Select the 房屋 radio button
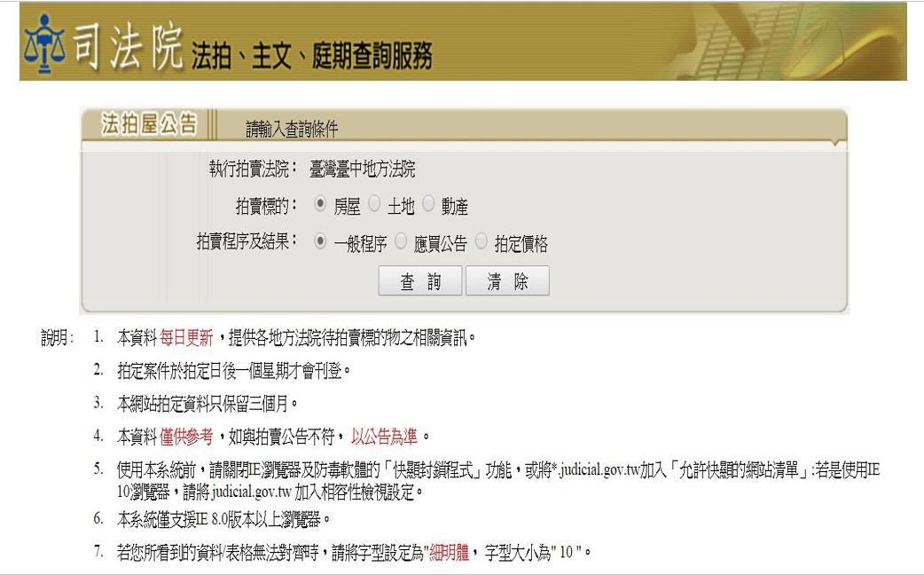 click(322, 206)
